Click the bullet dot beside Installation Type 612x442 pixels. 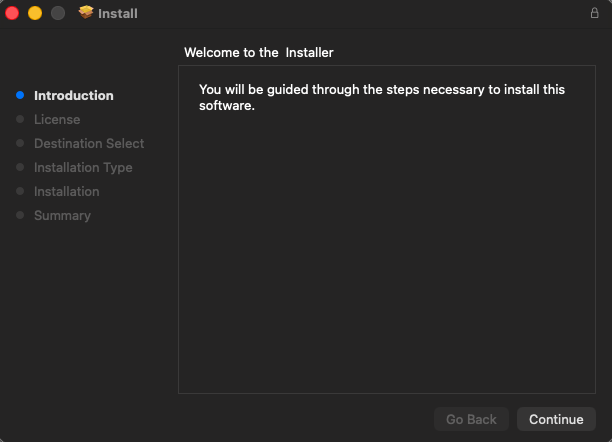(x=20, y=168)
